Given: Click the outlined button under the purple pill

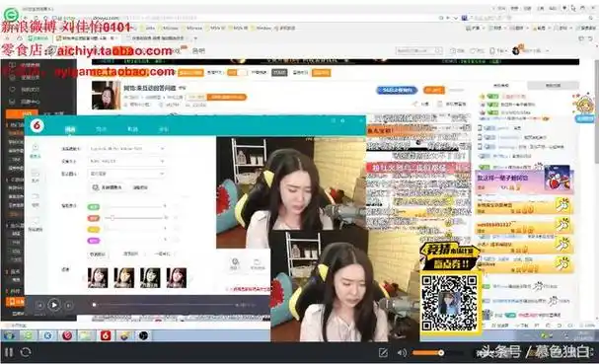Looking at the screenshot, I should click(x=98, y=254).
